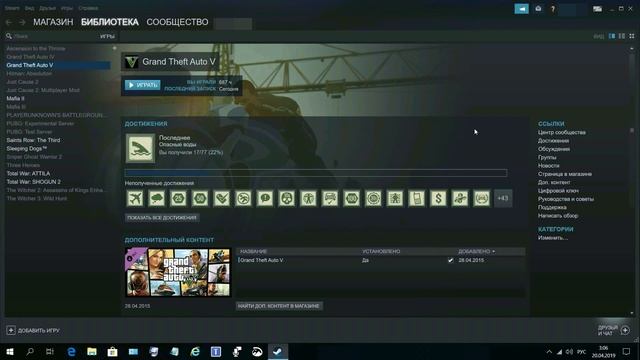Open the blue announcements icon in top bar

click(521, 9)
